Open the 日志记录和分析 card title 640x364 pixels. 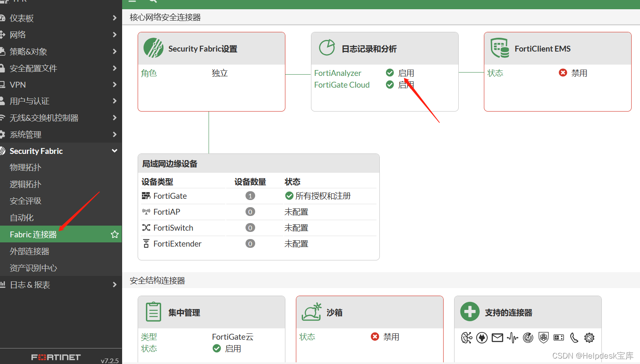coord(369,49)
